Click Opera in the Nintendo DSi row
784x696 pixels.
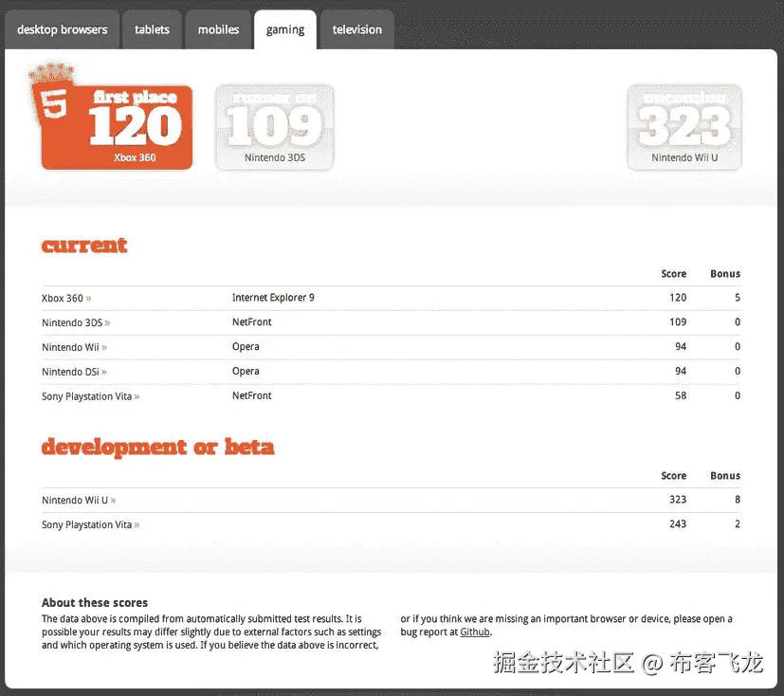[246, 371]
